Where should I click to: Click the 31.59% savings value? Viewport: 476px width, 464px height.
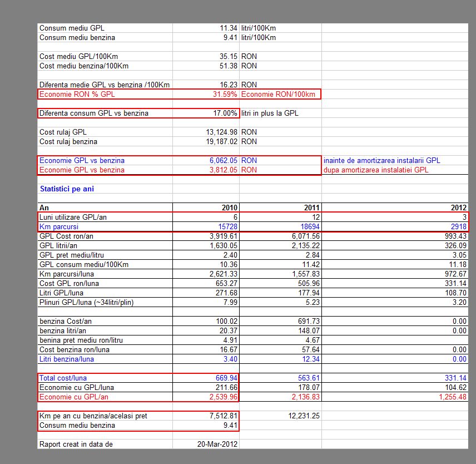(x=225, y=94)
